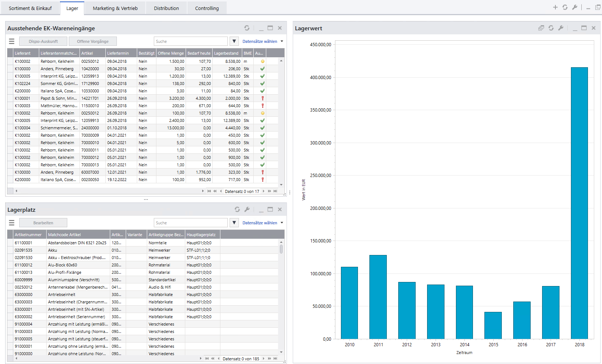Sort table by Liefertermin column header
The width and height of the screenshot is (602, 364).
tap(121, 53)
